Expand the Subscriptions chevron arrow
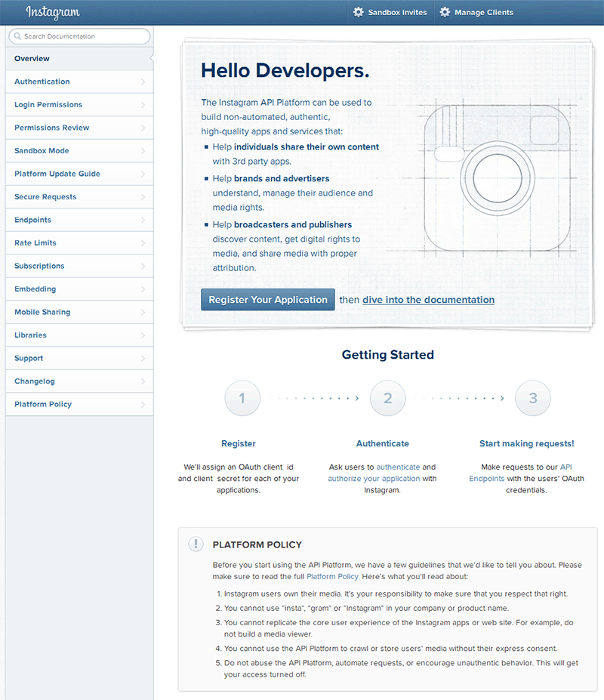 (143, 266)
